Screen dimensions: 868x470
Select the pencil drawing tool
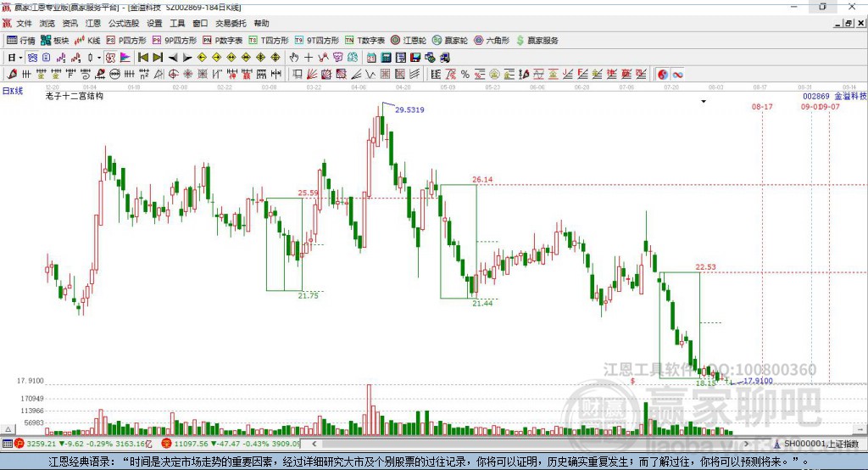click(x=12, y=75)
